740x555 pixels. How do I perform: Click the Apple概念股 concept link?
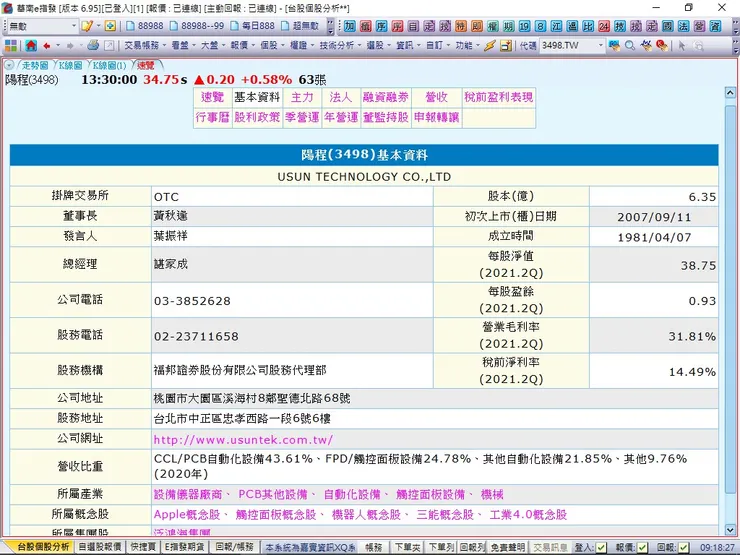pos(187,514)
